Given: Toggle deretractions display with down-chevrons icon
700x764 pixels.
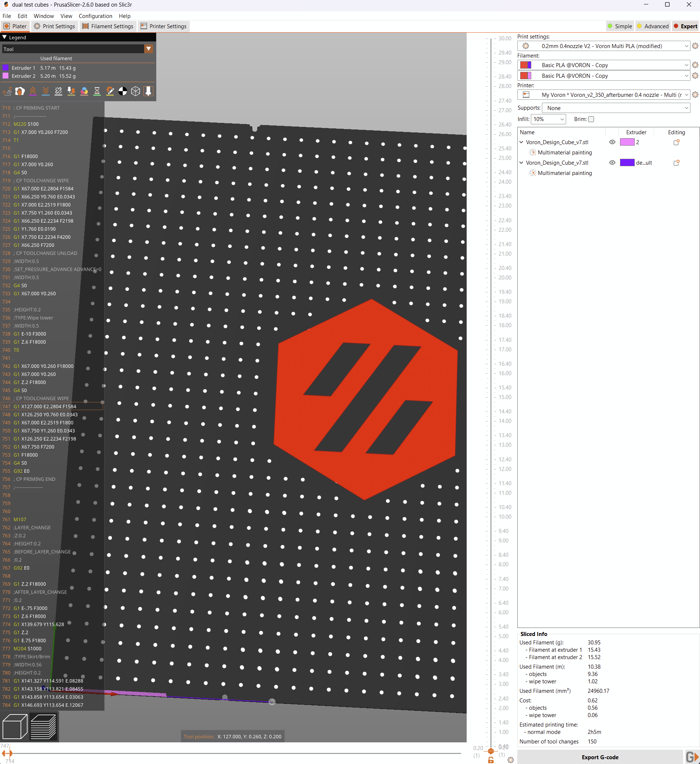Looking at the screenshot, I should pos(45,91).
